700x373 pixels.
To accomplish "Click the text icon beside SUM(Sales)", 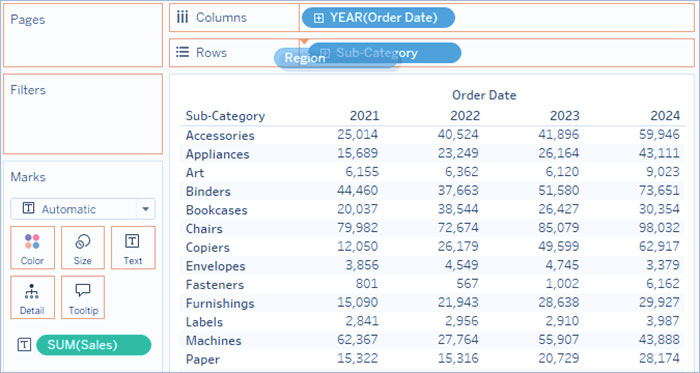I will click(x=24, y=344).
